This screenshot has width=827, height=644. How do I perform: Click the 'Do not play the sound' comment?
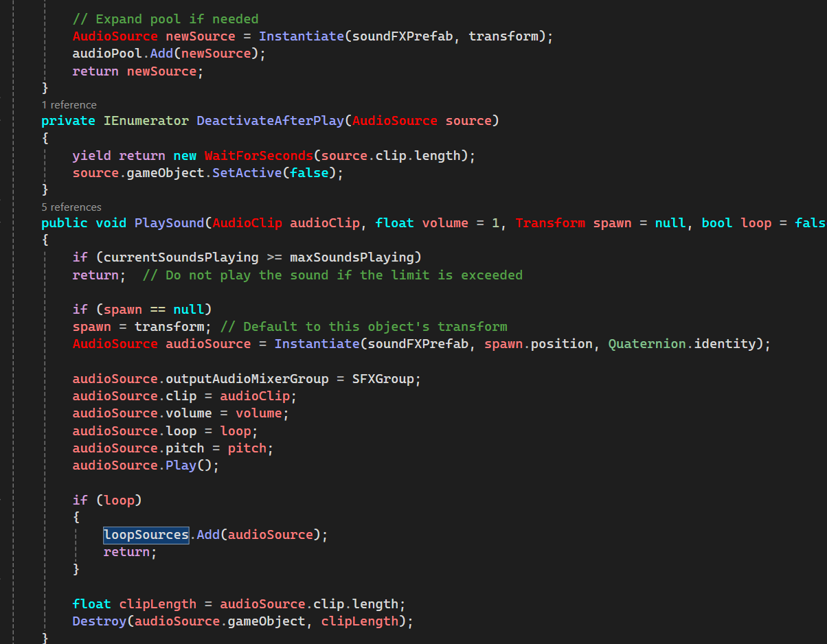(x=332, y=275)
